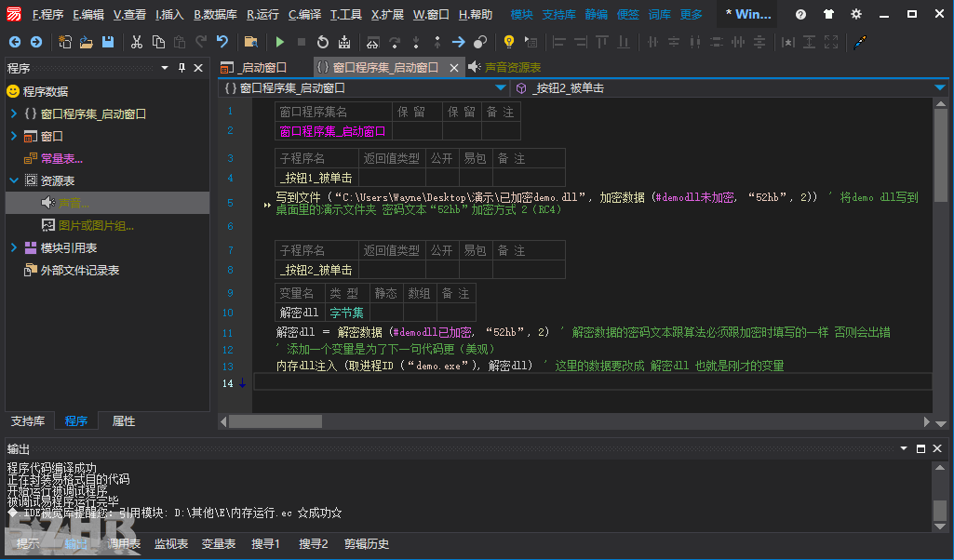954x560 pixels.
Task: Open the 窗口程序集_启动窗口 class dropdown
Action: click(x=500, y=88)
